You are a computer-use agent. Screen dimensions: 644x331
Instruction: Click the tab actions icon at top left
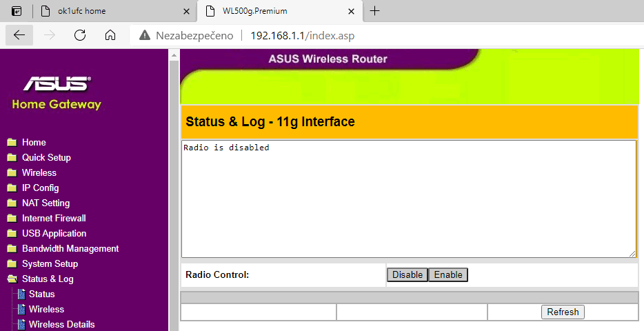pos(17,11)
